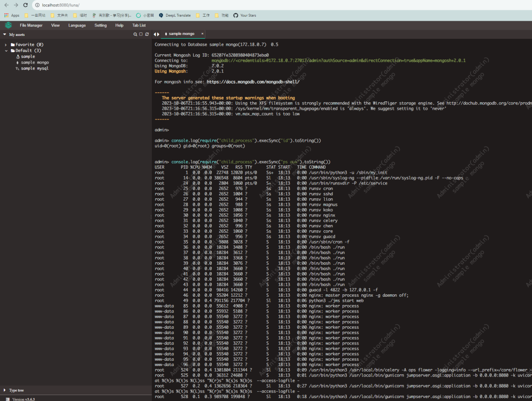This screenshot has width=532, height=401.
Task: Open the Setting menu
Action: click(100, 25)
